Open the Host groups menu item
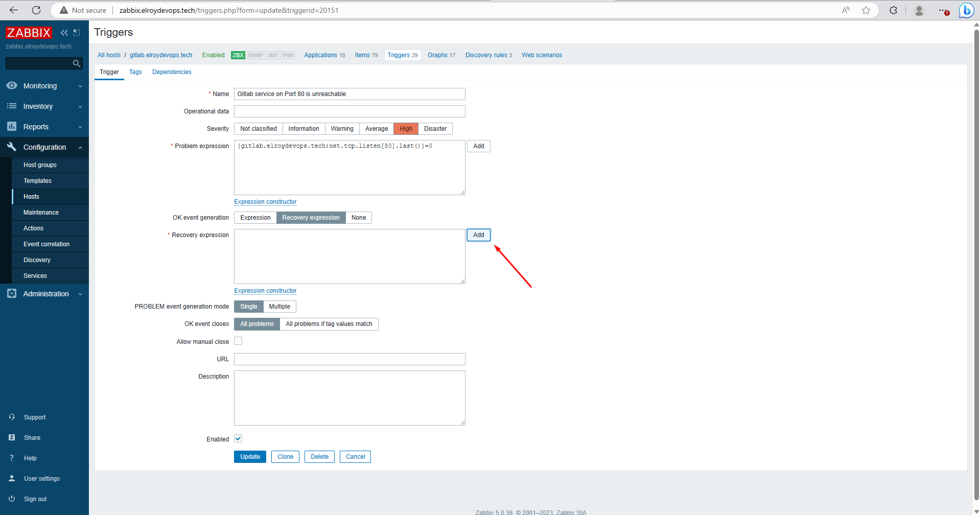The height and width of the screenshot is (515, 980). [x=51, y=165]
